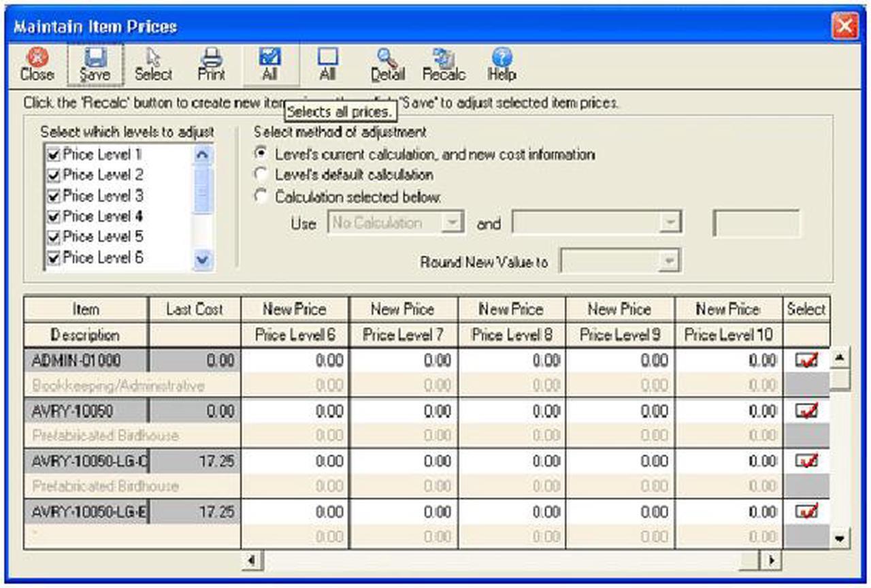Select the AVRY-10050-LG-C item cell
The height and width of the screenshot is (588, 871).
click(x=86, y=461)
